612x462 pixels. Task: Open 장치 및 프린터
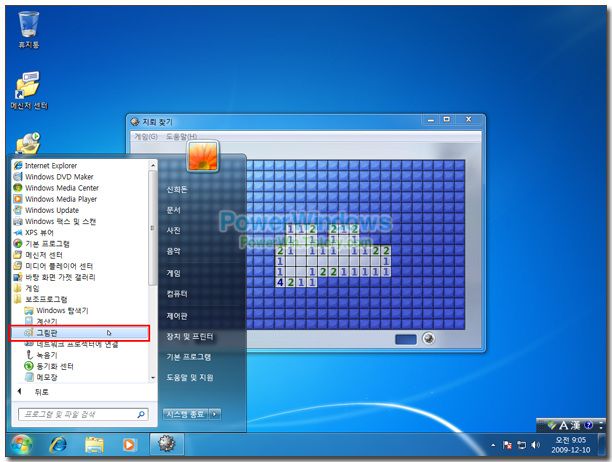pos(190,336)
